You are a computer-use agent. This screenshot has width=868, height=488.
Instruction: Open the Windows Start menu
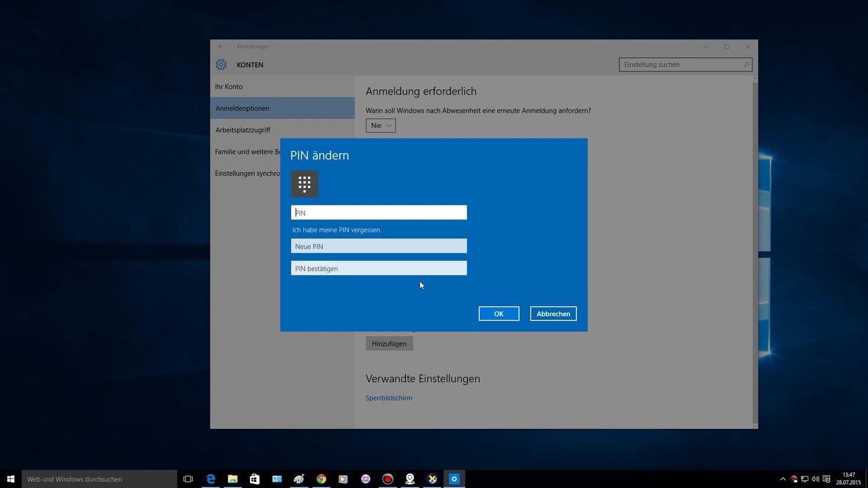coord(11,479)
